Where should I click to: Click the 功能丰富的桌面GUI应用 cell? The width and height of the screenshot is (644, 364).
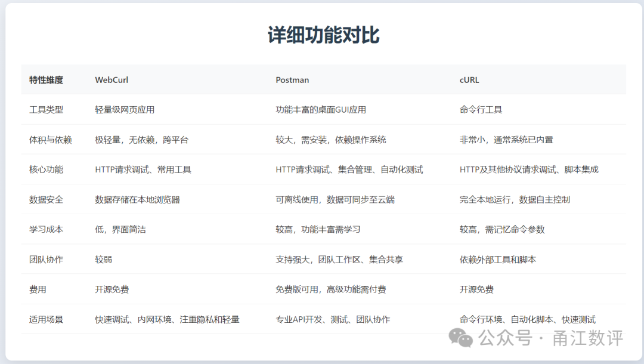click(x=321, y=110)
